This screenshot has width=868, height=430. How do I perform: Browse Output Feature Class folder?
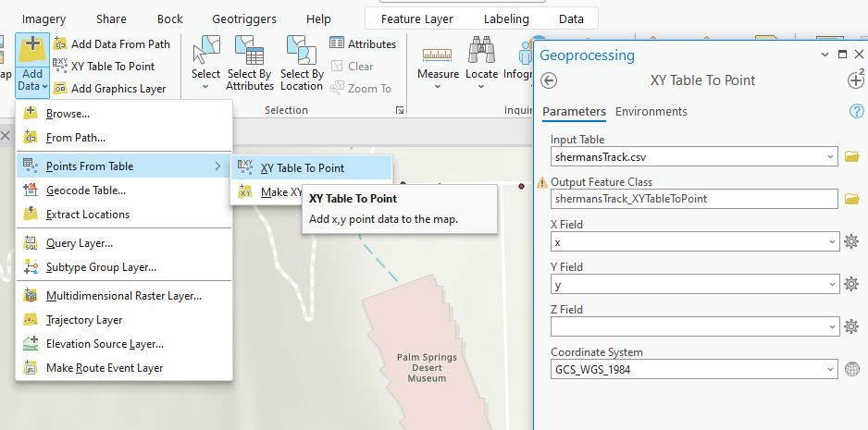[852, 199]
